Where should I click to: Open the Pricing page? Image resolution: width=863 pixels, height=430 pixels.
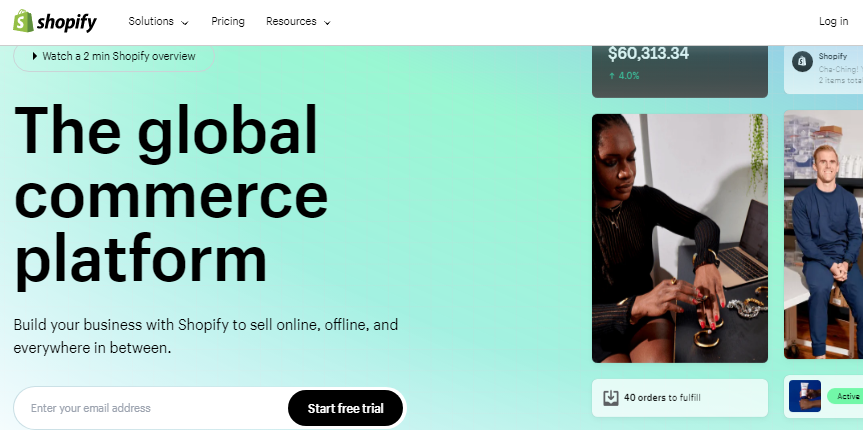pyautogui.click(x=228, y=21)
